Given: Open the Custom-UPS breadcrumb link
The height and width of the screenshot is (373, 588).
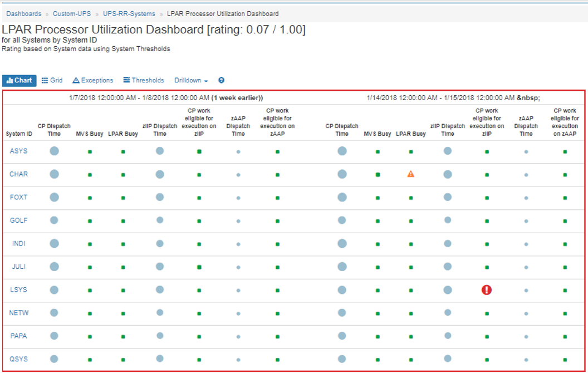Looking at the screenshot, I should pos(72,13).
